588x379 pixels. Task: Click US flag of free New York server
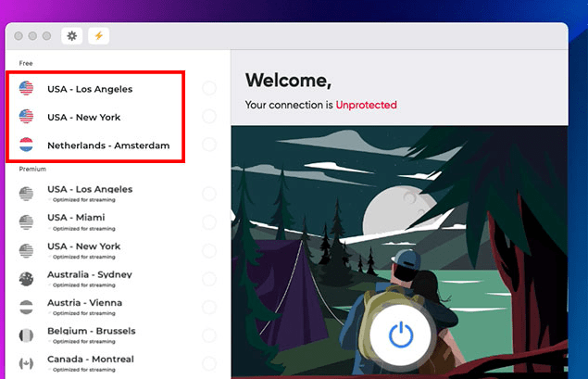(x=26, y=117)
